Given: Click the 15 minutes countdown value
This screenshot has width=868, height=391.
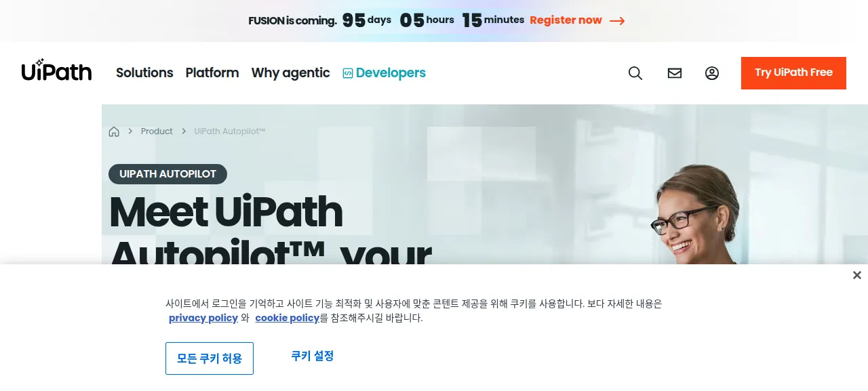Looking at the screenshot, I should [493, 20].
